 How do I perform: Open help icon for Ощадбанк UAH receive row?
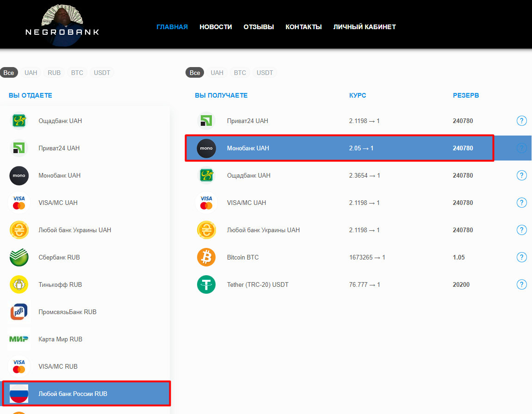(x=521, y=175)
